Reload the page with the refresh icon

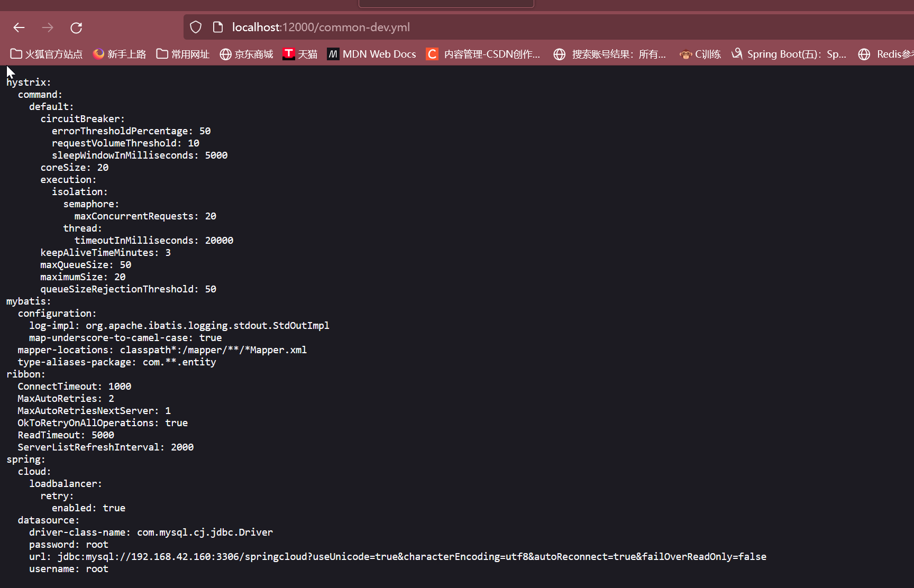(x=76, y=27)
